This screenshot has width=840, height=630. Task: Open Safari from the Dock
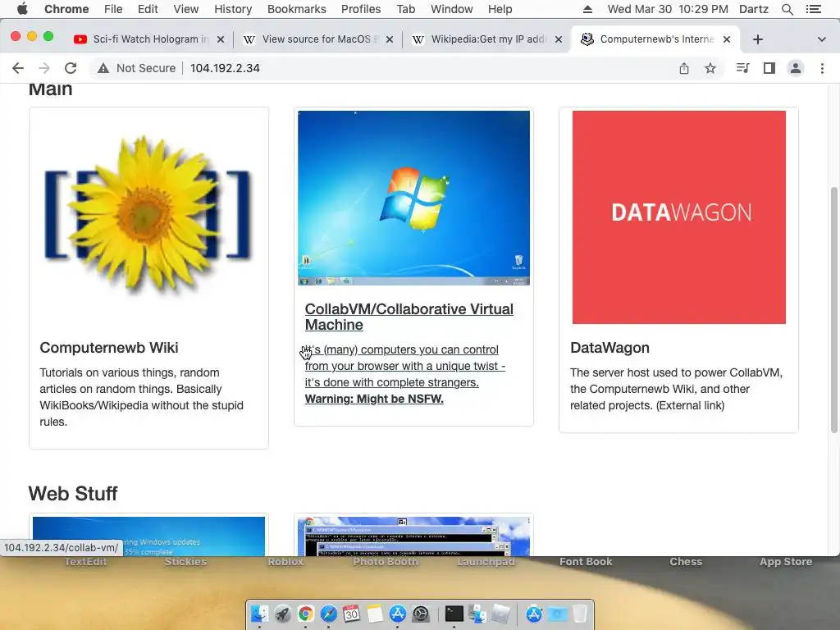pyautogui.click(x=328, y=614)
